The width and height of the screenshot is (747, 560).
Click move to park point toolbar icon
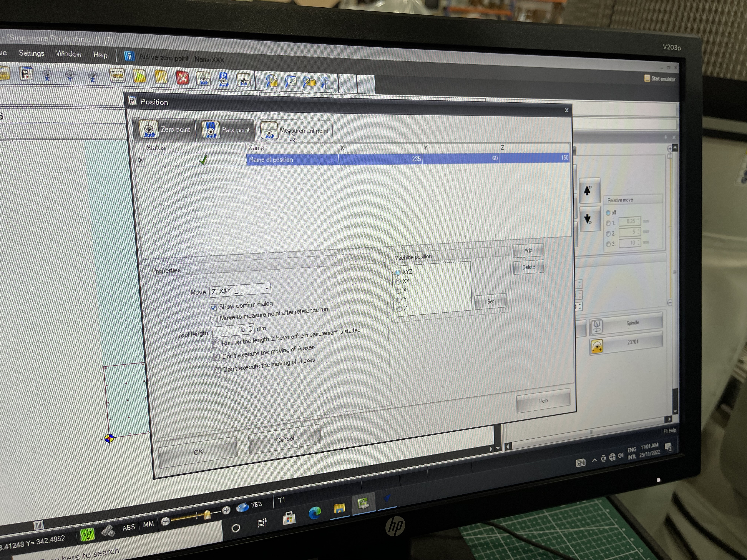click(x=223, y=79)
